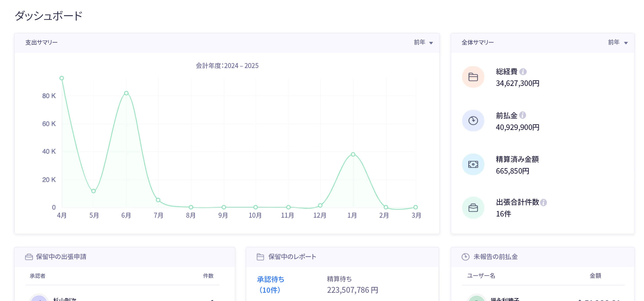Click folder icon in 保留中のレポート header
The width and height of the screenshot is (644, 301).
click(260, 257)
